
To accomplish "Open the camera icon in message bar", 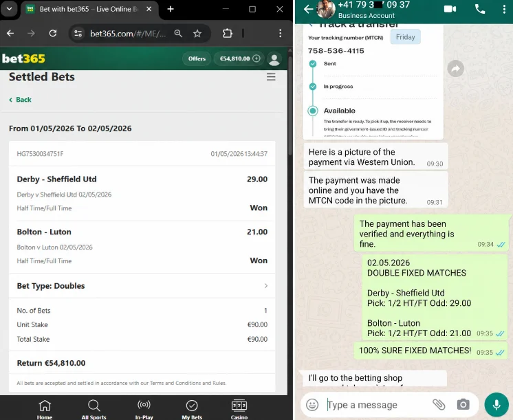I will click(x=463, y=405).
